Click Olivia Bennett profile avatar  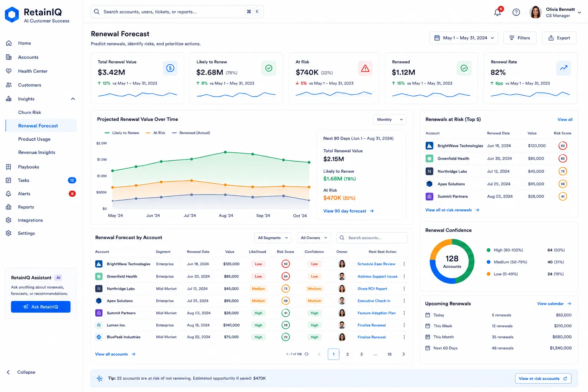coord(536,12)
